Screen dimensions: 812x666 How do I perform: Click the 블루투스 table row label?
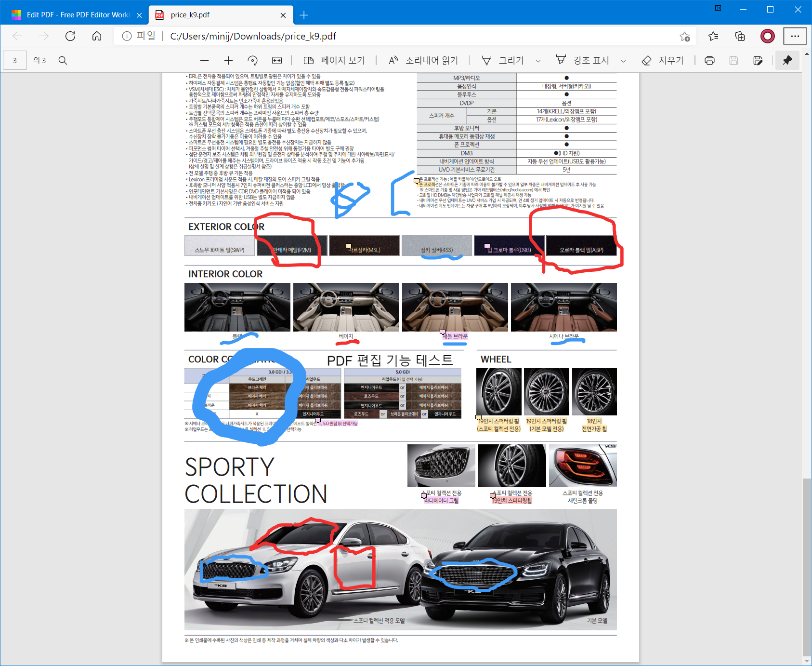click(x=467, y=94)
